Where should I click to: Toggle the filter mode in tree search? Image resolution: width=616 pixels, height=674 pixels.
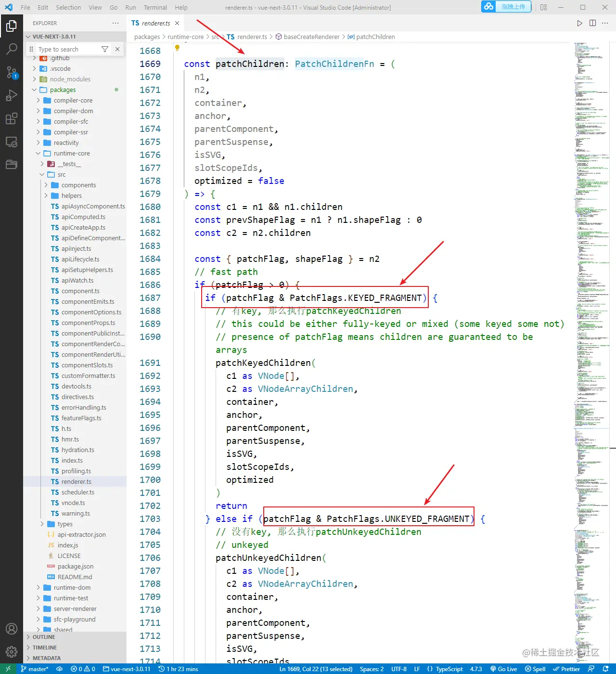pos(104,49)
